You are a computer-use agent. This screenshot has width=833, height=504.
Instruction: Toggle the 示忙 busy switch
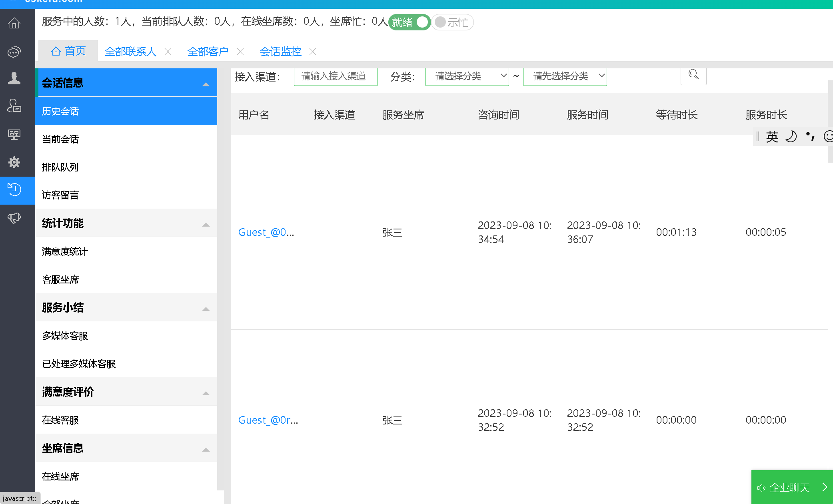point(452,22)
